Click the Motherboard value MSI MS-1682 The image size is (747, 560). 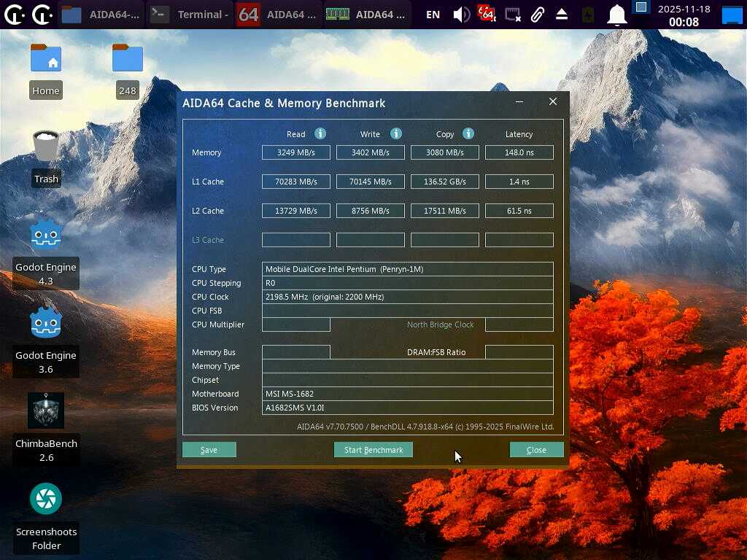407,394
